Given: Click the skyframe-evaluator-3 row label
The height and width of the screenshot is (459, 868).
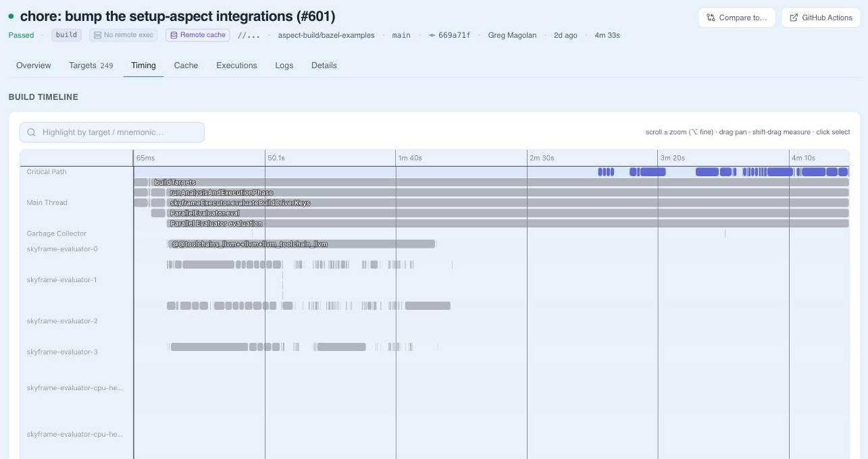Looking at the screenshot, I should 62,352.
